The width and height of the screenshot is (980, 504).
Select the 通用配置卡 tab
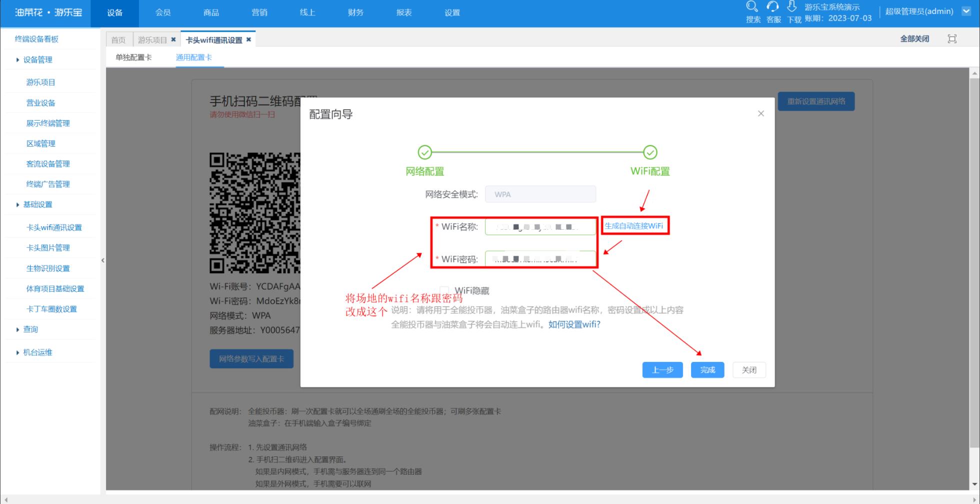(x=194, y=58)
